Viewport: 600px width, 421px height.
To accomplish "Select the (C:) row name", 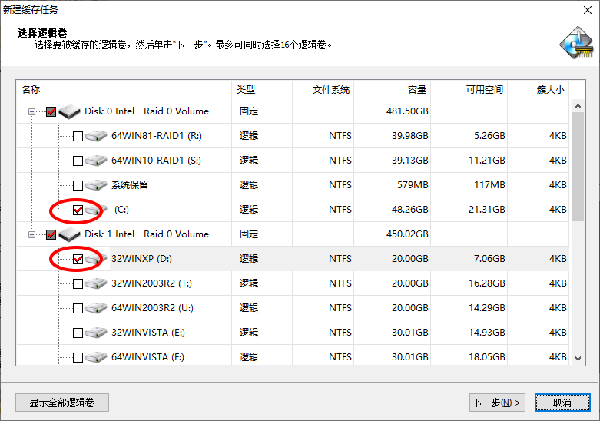I will pos(121,210).
